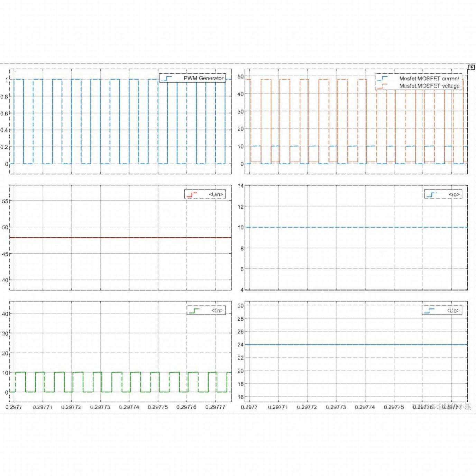Image resolution: width=476 pixels, height=476 pixels.
Task: Click the 40 tick label on the Mosfet plot
Action: [240, 94]
